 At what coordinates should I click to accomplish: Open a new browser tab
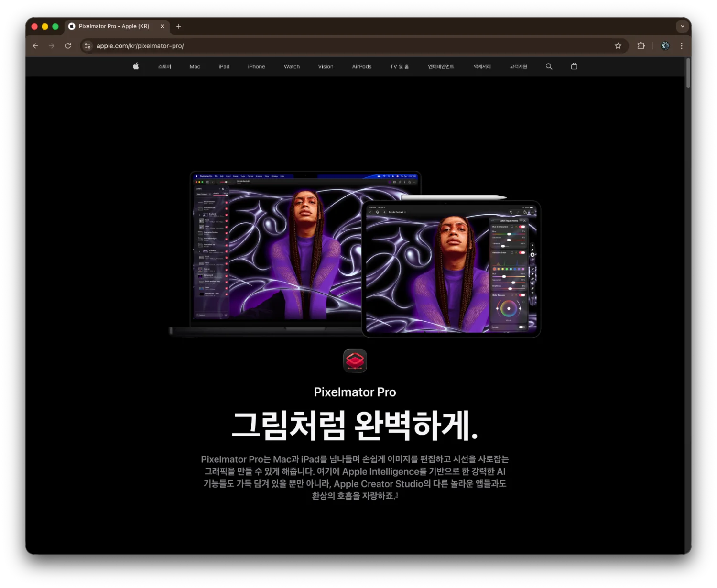pos(179,26)
